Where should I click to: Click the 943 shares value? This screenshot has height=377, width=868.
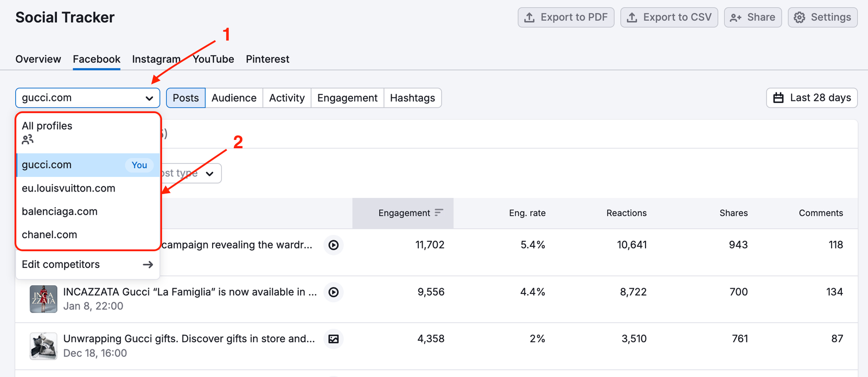(x=738, y=245)
